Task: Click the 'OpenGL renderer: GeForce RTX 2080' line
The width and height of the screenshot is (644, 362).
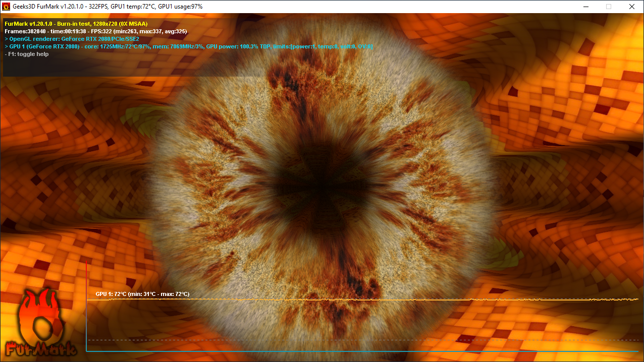Action: pyautogui.click(x=72, y=39)
